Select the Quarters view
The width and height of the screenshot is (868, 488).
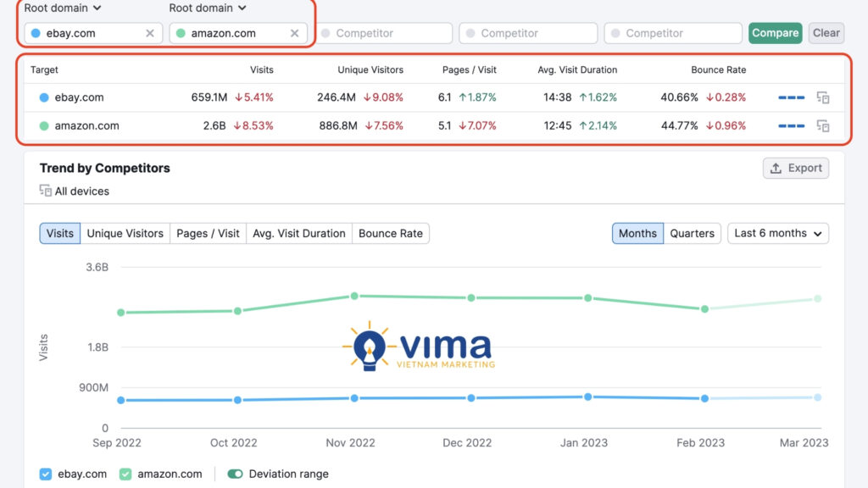tap(692, 234)
